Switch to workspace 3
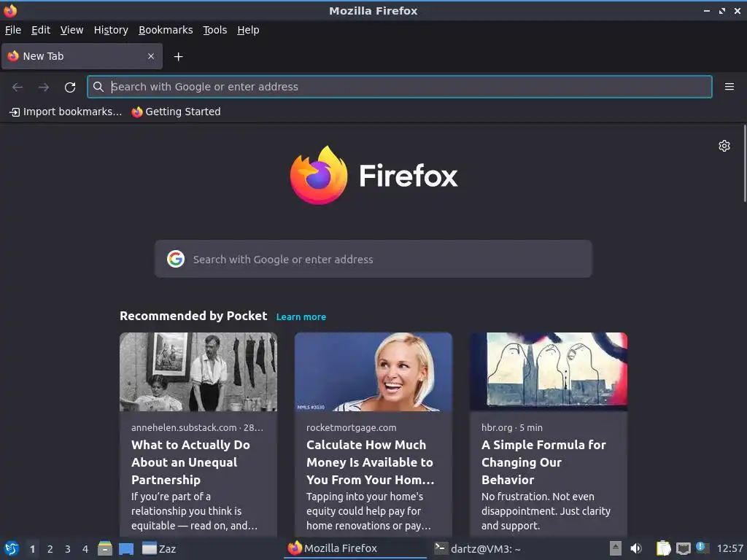This screenshot has height=560, width=747. [68, 549]
